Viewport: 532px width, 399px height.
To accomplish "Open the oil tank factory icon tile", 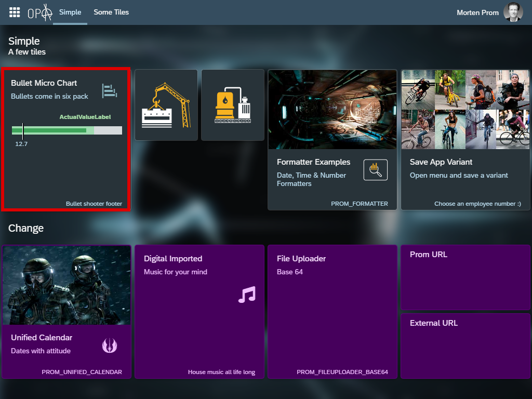I will tap(233, 105).
